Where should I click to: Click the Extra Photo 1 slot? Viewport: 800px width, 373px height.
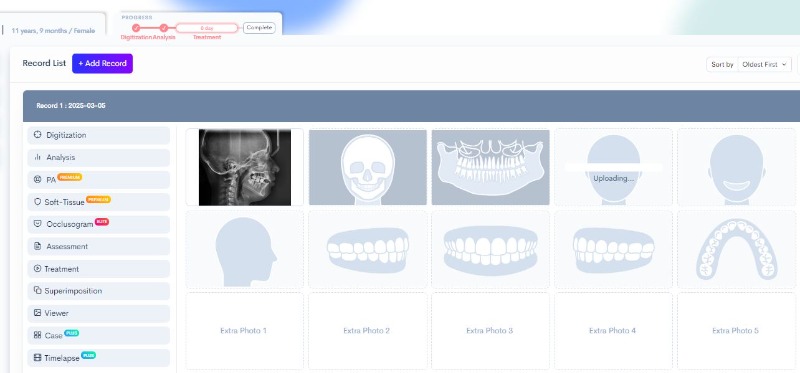[245, 331]
